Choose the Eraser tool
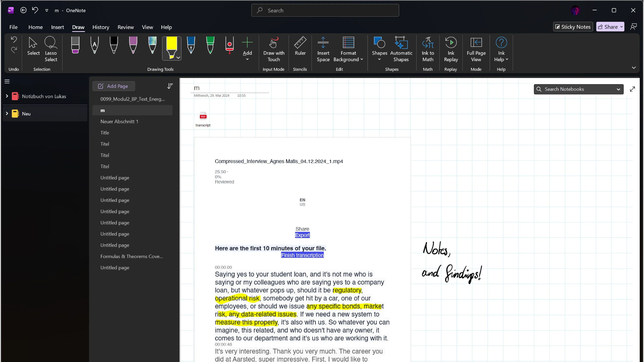The width and height of the screenshot is (644, 362). coord(75,45)
